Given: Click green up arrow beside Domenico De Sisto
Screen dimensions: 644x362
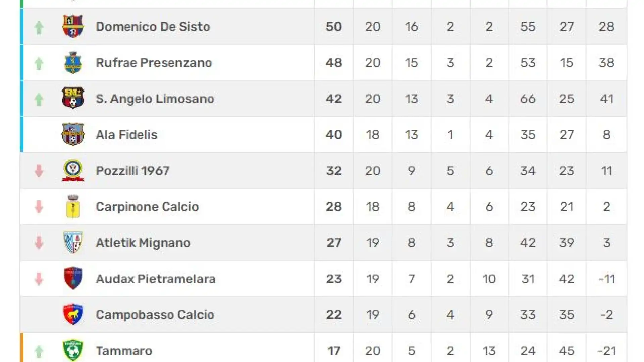Looking at the screenshot, I should (x=39, y=27).
